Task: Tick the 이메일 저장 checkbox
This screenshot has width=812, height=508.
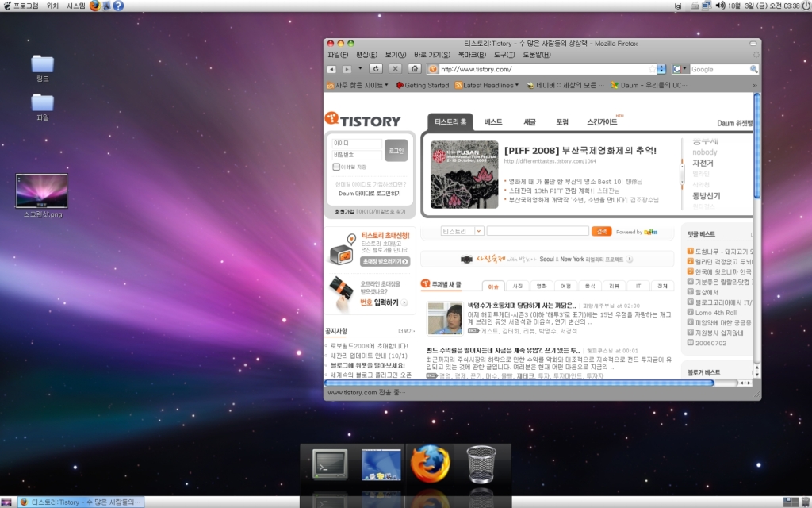Action: click(x=336, y=167)
